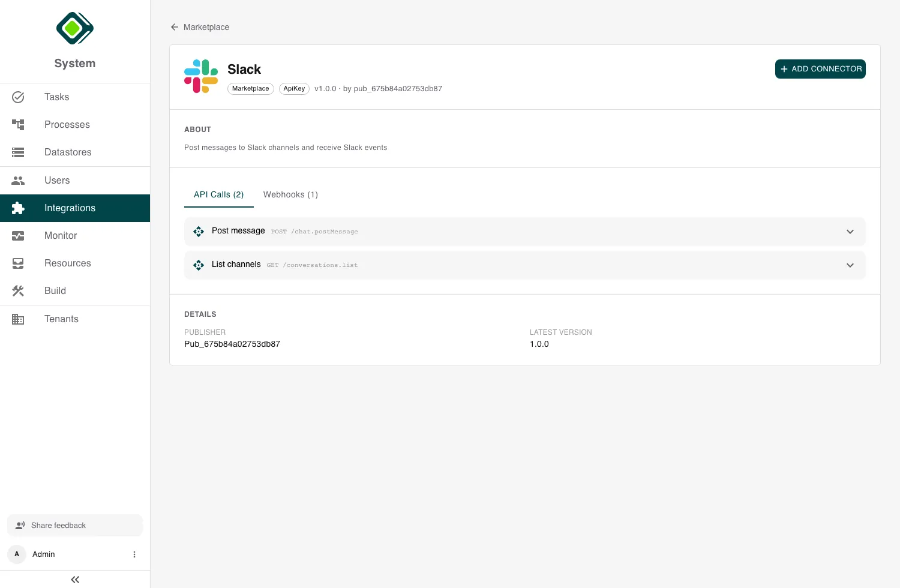Click the Add Connector button
This screenshot has height=588, width=900.
(x=820, y=69)
